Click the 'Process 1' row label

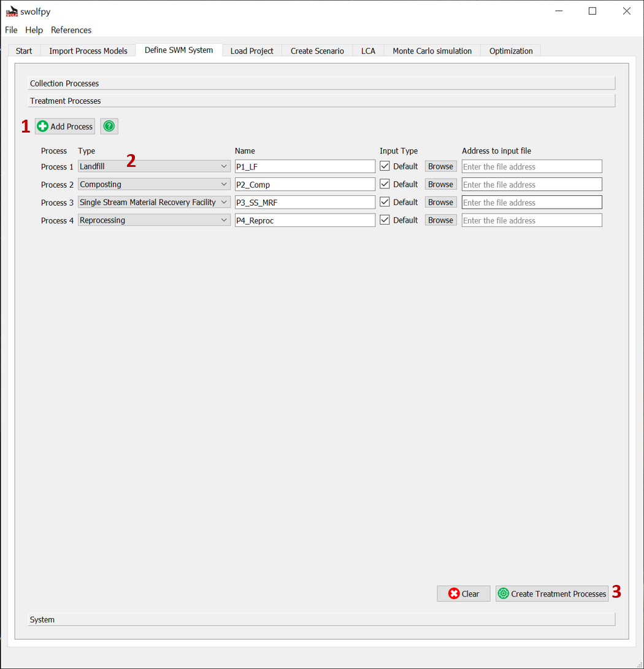[57, 167]
